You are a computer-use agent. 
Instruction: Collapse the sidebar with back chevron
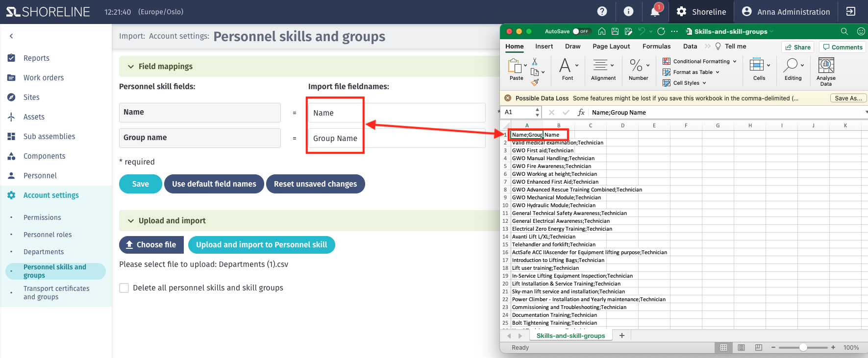click(x=11, y=36)
